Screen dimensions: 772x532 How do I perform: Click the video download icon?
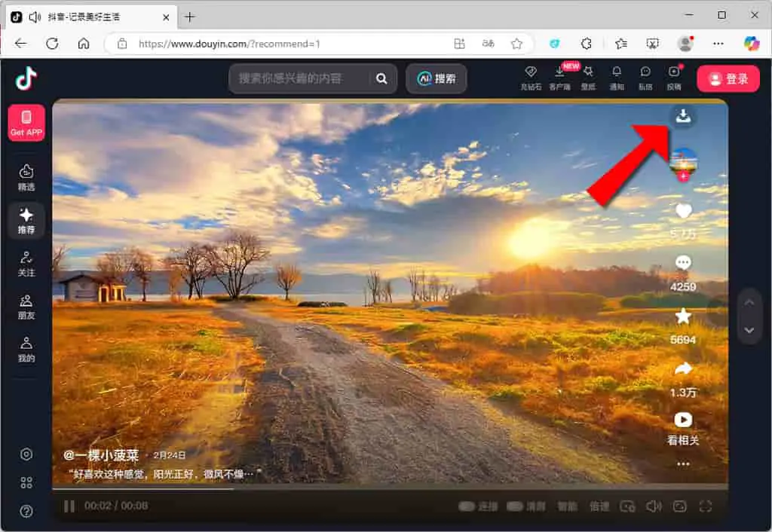click(682, 117)
